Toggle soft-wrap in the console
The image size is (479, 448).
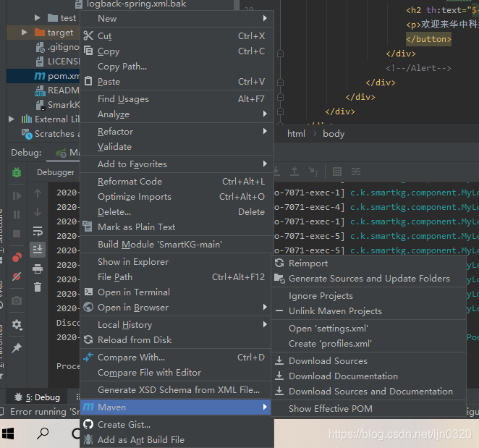click(x=38, y=231)
